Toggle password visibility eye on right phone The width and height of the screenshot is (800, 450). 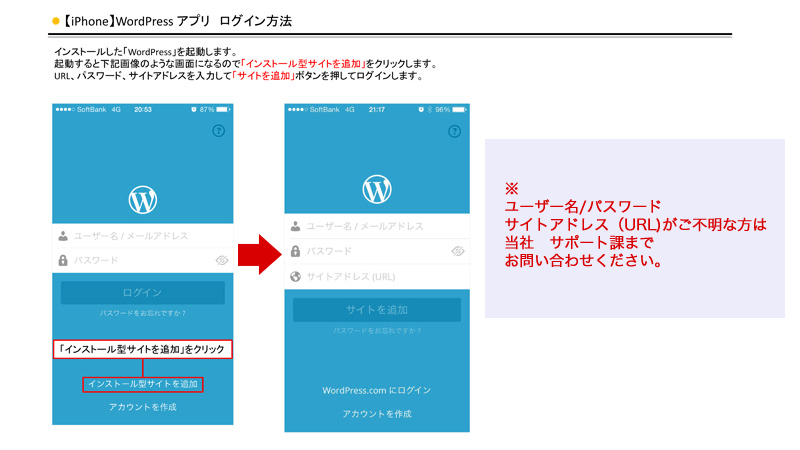click(x=458, y=251)
